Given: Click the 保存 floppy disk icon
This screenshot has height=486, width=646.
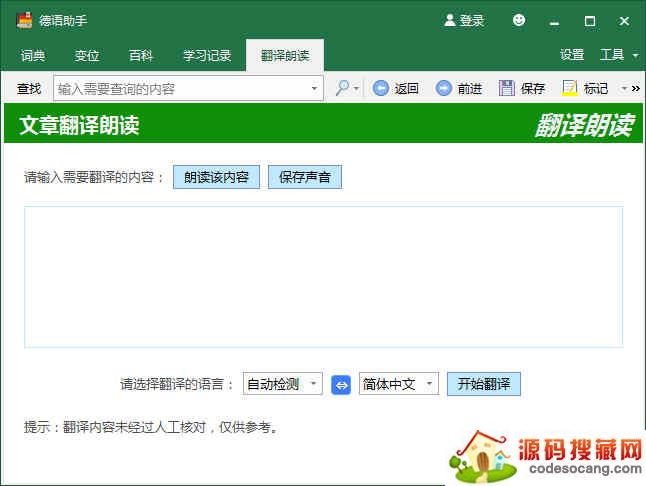Looking at the screenshot, I should pyautogui.click(x=507, y=88).
